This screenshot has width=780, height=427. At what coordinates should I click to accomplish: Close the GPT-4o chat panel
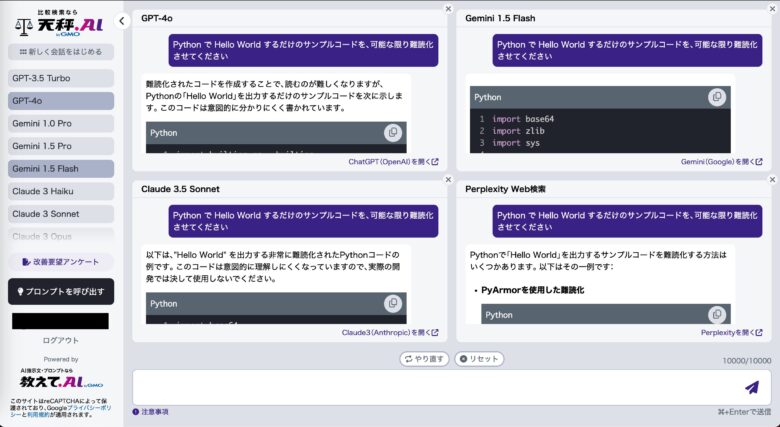(x=449, y=9)
